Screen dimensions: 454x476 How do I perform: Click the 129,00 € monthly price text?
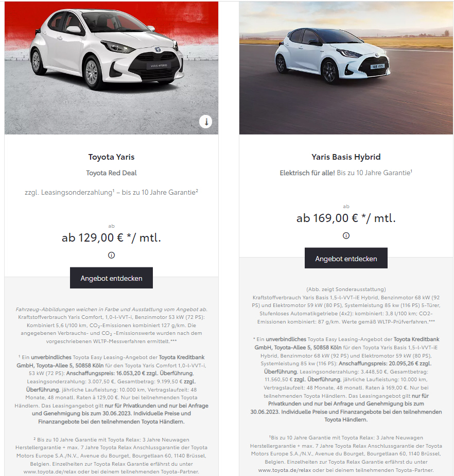tap(111, 237)
